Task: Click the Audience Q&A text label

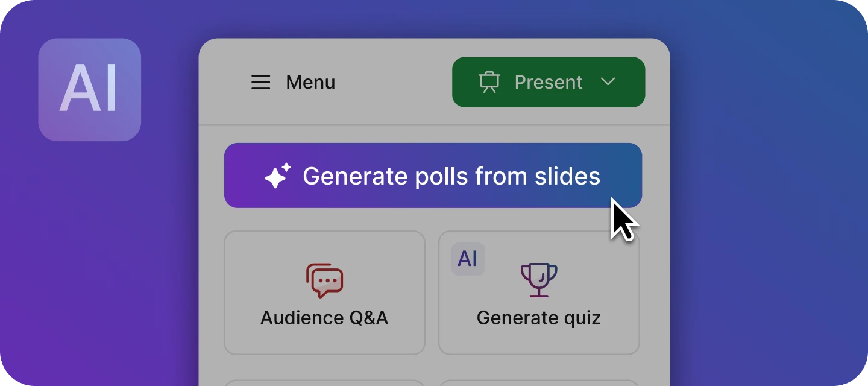Action: tap(324, 318)
